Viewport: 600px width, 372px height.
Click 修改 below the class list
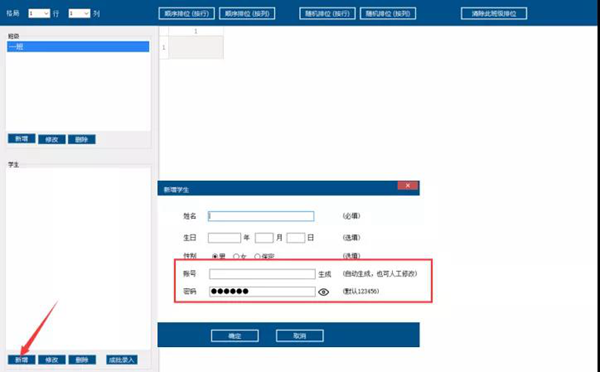52,139
